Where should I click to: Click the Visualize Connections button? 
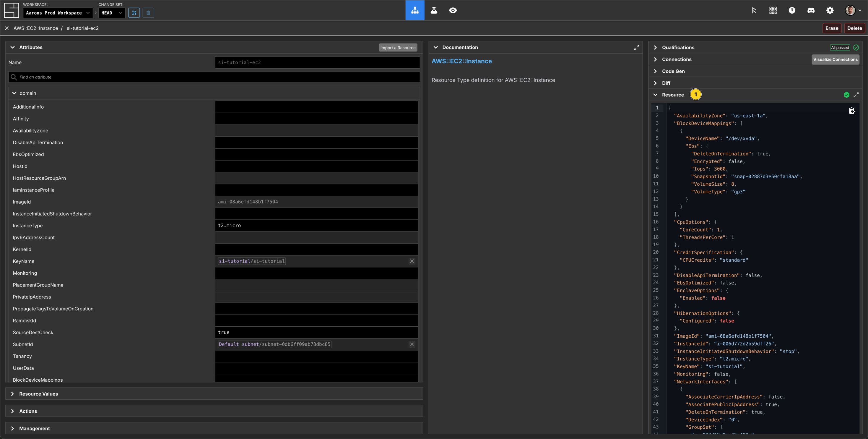(x=835, y=59)
